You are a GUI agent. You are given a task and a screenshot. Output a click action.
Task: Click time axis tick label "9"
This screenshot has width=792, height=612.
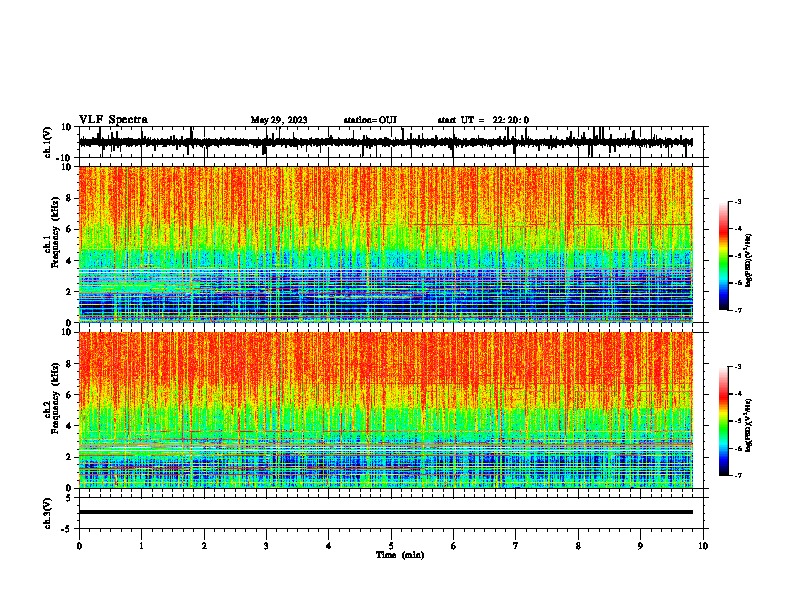[640, 546]
